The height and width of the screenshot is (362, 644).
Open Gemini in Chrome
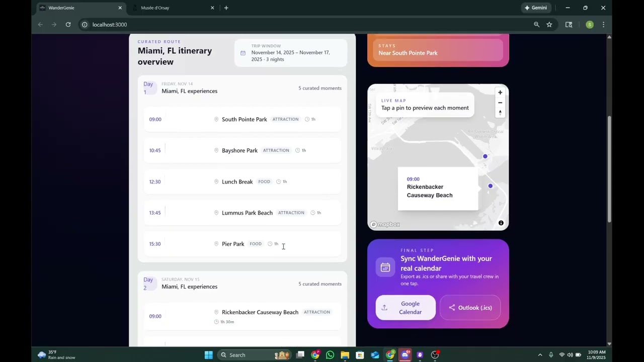(x=536, y=8)
